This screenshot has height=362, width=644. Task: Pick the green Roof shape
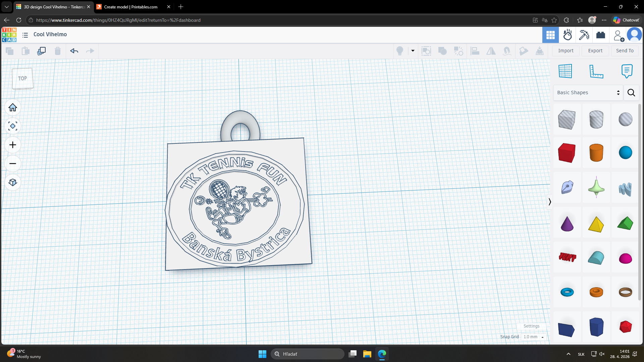626,223
